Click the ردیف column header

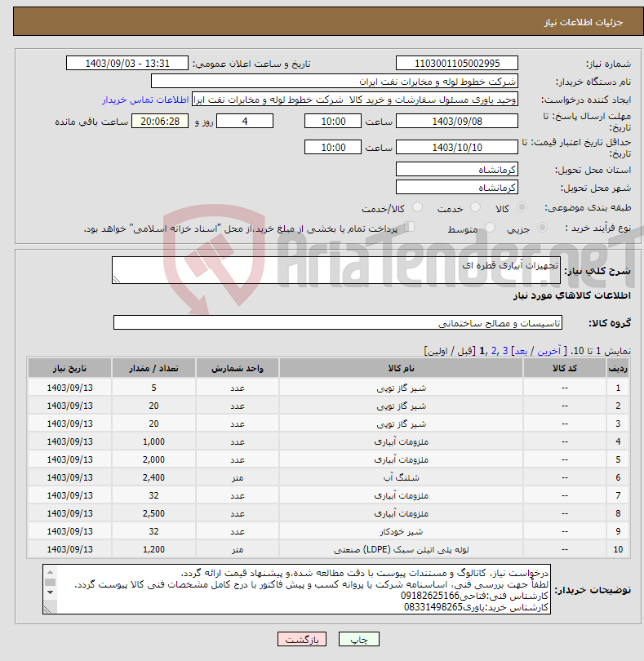[x=618, y=368]
